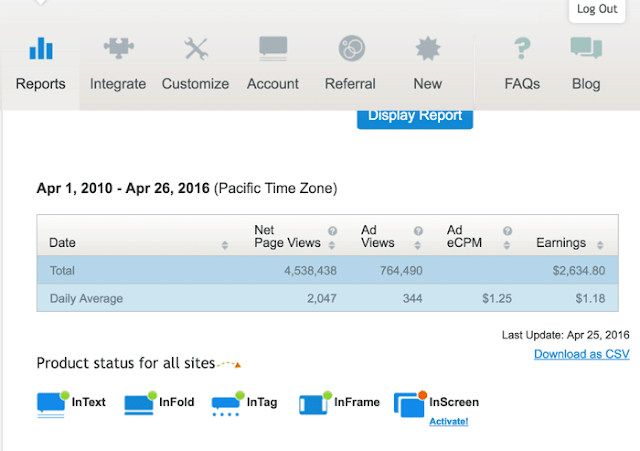Click the InScreen product icon
The width and height of the screenshot is (640, 451).
[x=410, y=404]
